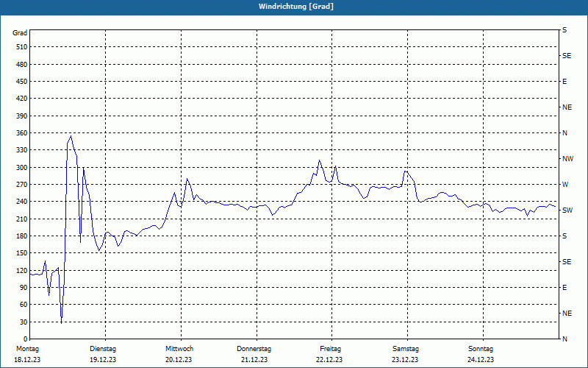Screen dimensions: 588x368
Task: Click the '330' degree axis label
Action: point(22,150)
